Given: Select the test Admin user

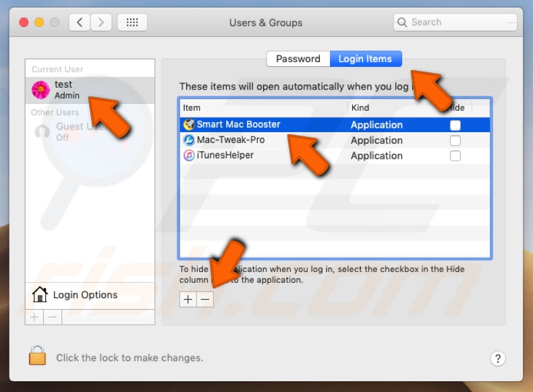Looking at the screenshot, I should (90, 90).
